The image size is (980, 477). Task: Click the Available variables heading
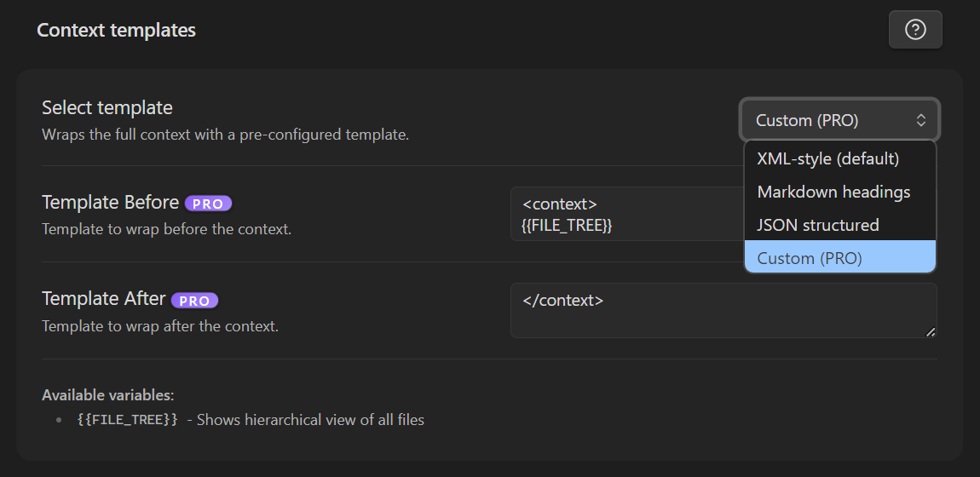108,395
